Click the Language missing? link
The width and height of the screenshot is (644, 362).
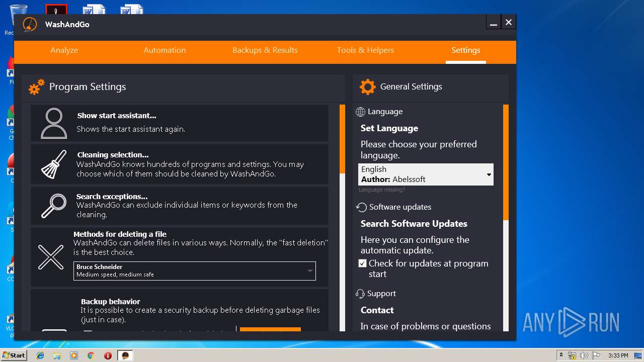tap(382, 190)
